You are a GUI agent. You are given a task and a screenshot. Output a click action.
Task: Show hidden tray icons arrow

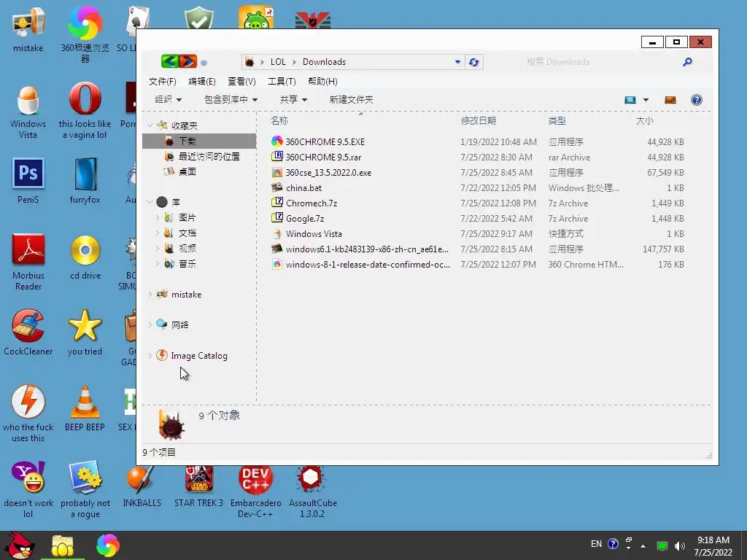click(x=643, y=546)
